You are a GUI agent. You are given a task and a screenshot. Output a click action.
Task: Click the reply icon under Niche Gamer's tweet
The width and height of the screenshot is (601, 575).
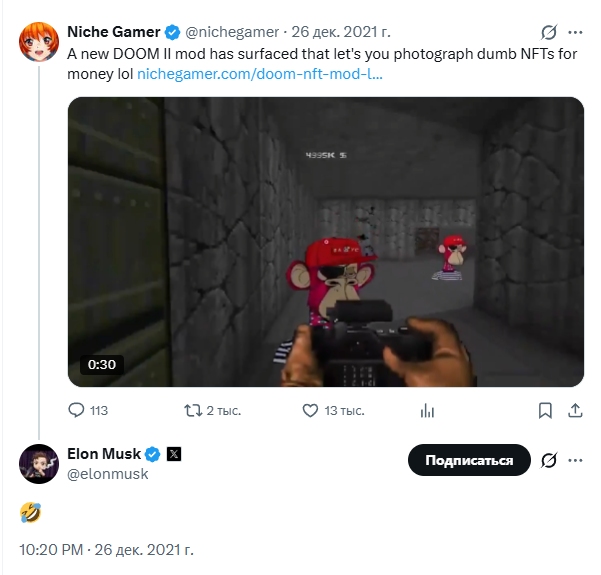click(x=76, y=410)
